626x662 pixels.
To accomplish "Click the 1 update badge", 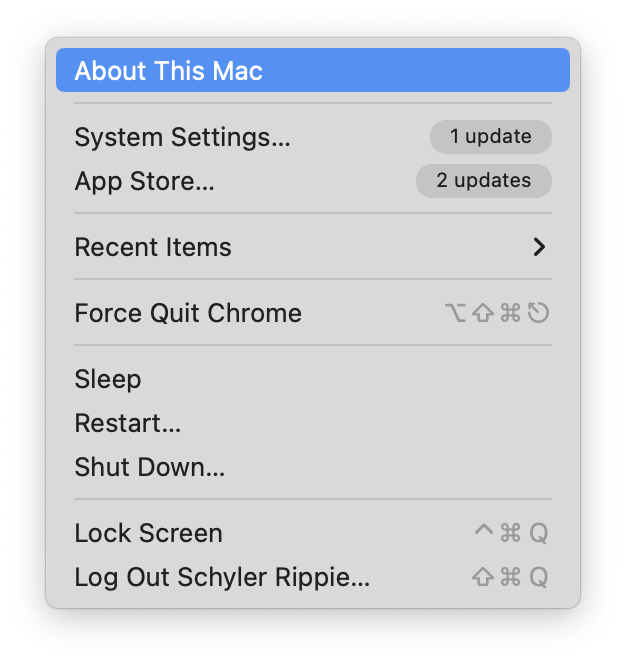I will (490, 137).
